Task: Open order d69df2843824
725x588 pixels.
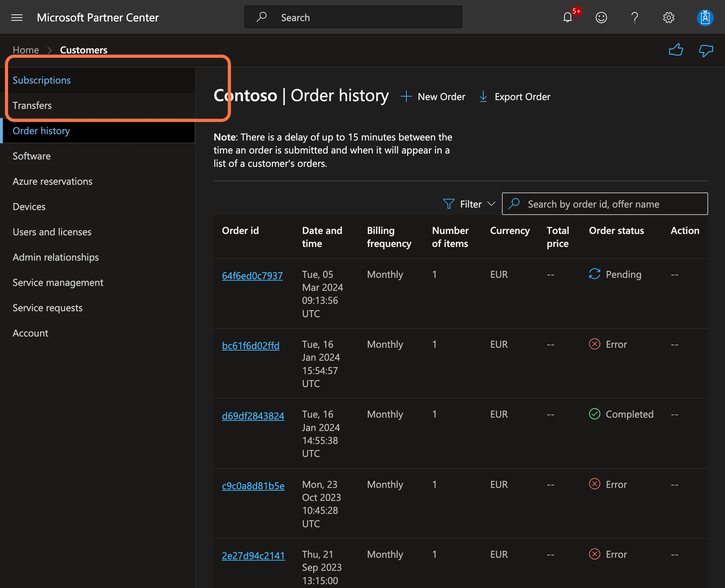Action: pos(253,416)
